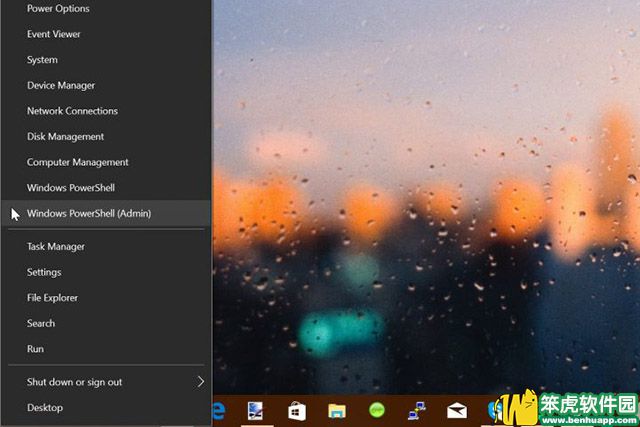Open the networked computers taskbar icon
Image resolution: width=640 pixels, height=427 pixels.
[x=417, y=411]
